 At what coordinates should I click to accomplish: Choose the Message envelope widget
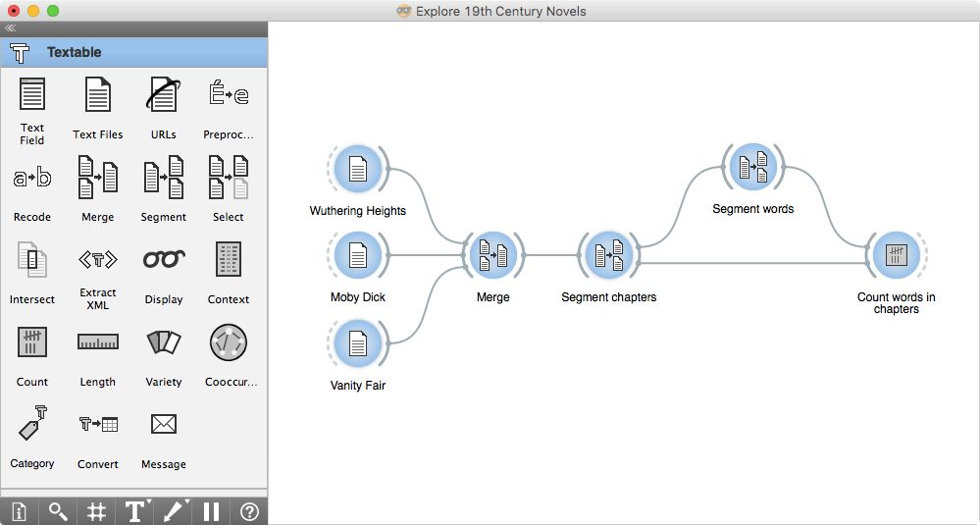(x=164, y=426)
